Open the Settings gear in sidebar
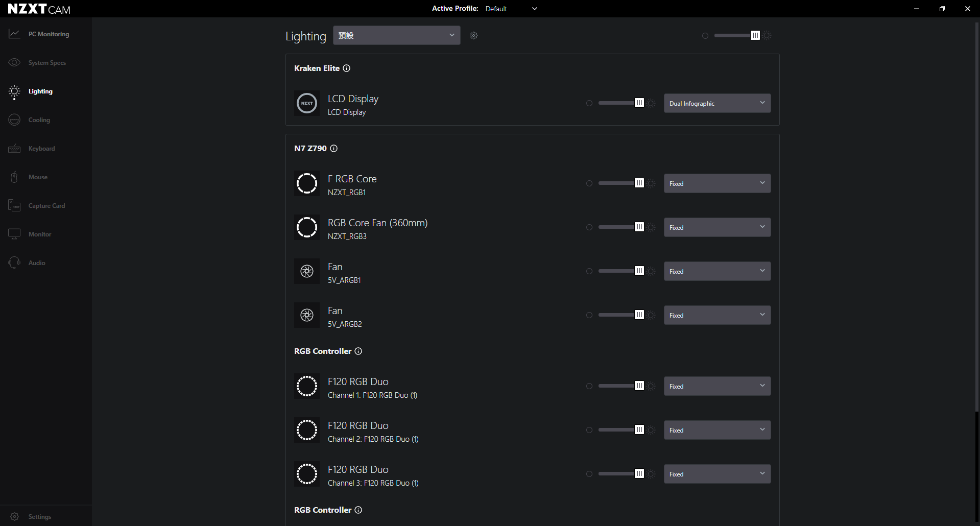This screenshot has height=526, width=980. [15, 517]
